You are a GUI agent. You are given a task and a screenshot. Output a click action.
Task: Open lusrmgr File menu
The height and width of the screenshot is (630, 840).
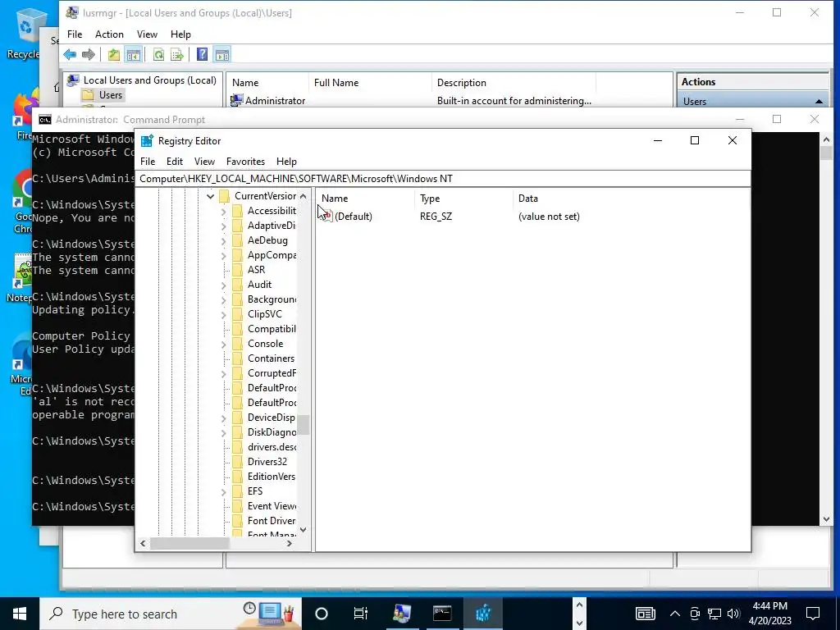(x=75, y=34)
